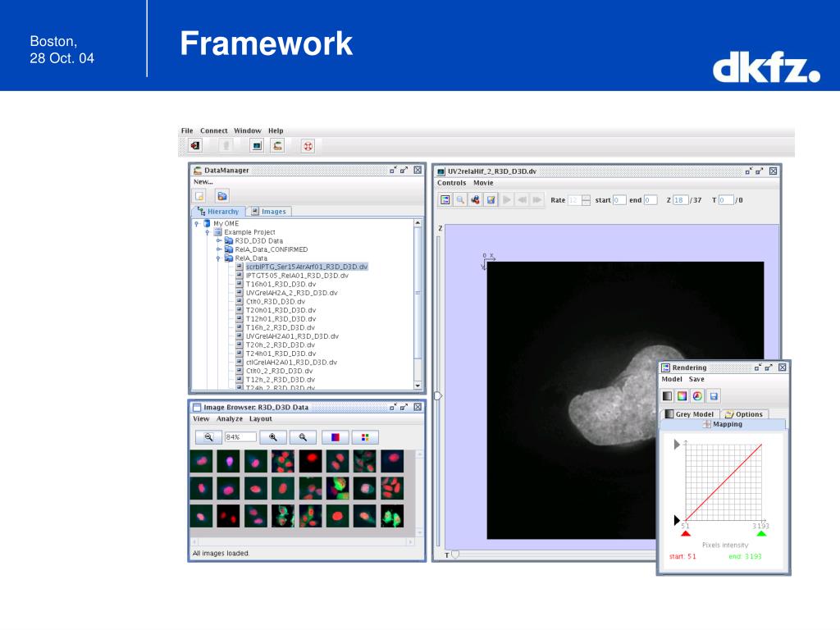Switch to the Images tab in DataManager
This screenshot has height=630, width=840.
[x=269, y=212]
